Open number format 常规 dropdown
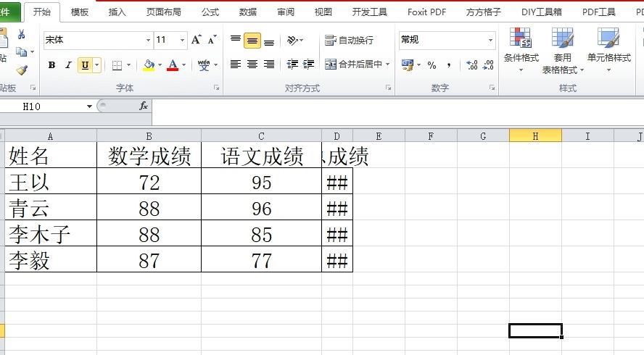The width and height of the screenshot is (644, 355). pyautogui.click(x=490, y=40)
